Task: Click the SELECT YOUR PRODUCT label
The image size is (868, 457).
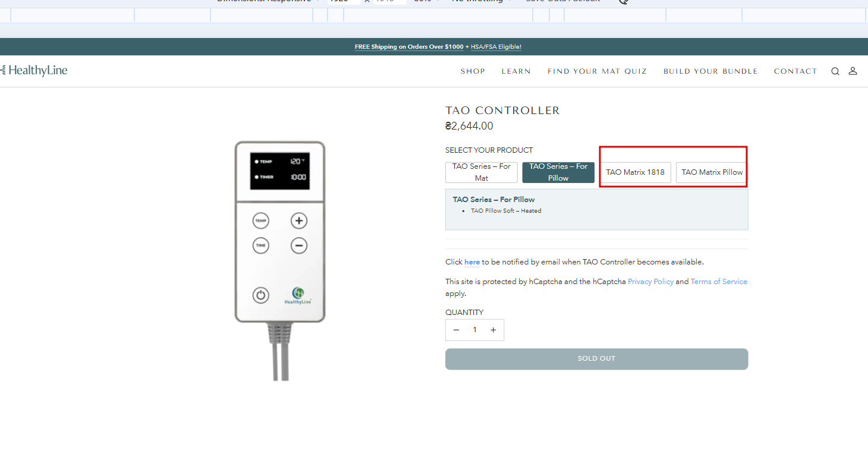Action: pyautogui.click(x=489, y=150)
